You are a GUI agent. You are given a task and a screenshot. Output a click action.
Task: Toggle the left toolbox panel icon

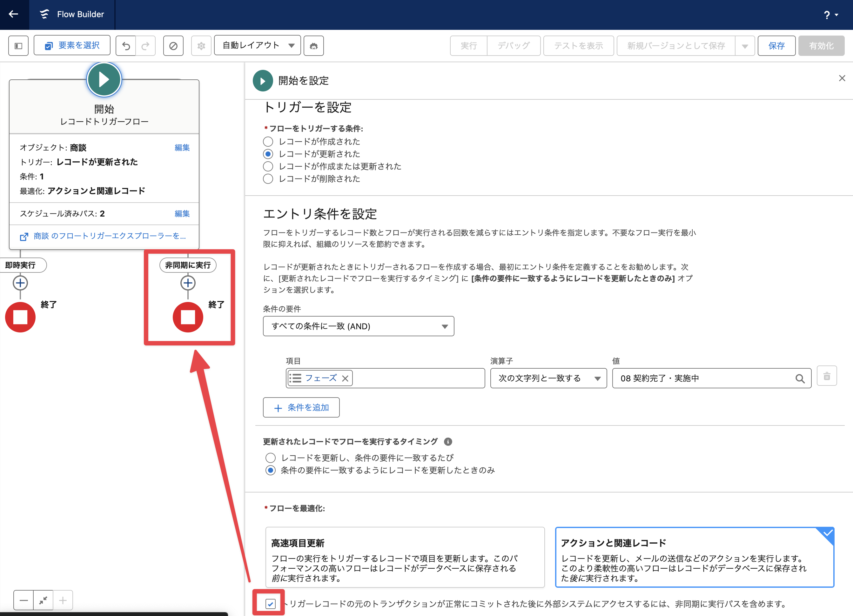point(18,46)
